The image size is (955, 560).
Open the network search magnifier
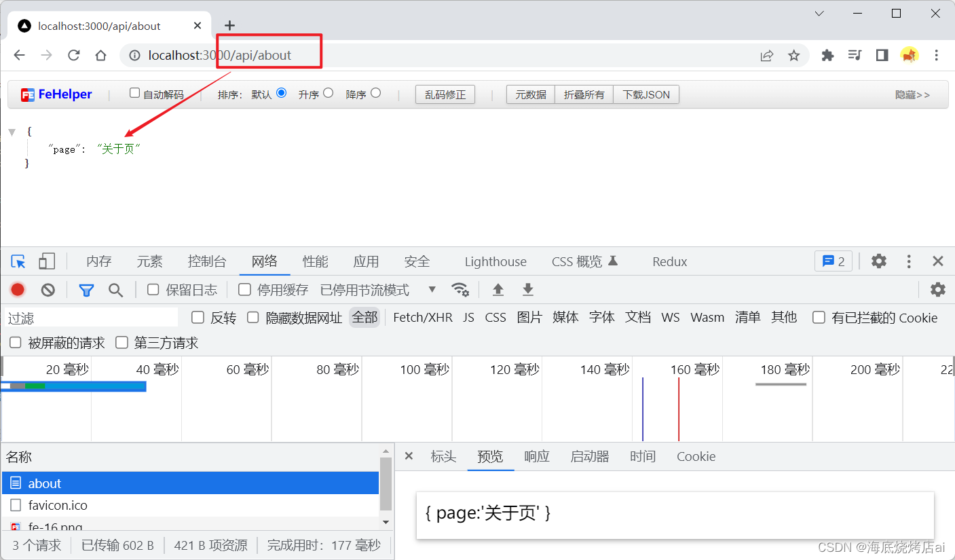pyautogui.click(x=116, y=290)
